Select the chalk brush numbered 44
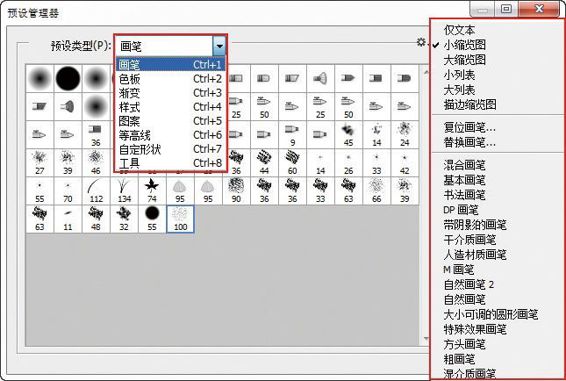The image size is (566, 381). tap(264, 163)
